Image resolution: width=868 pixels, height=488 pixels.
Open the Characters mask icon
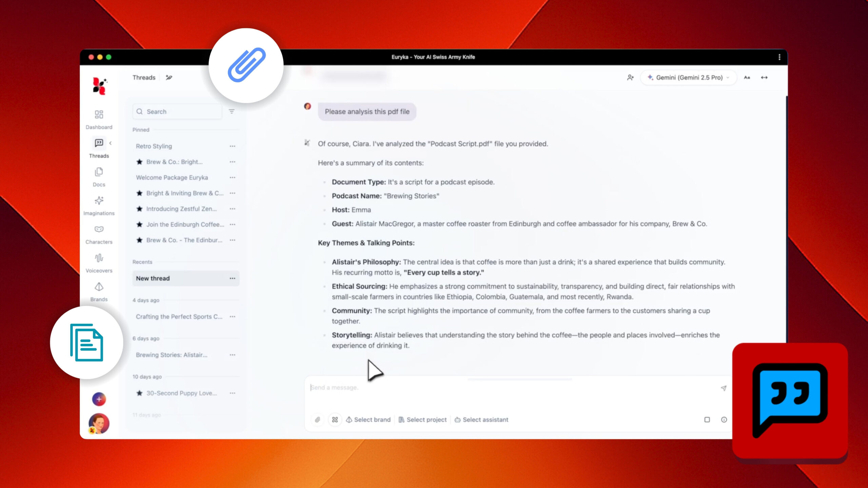[x=99, y=229]
